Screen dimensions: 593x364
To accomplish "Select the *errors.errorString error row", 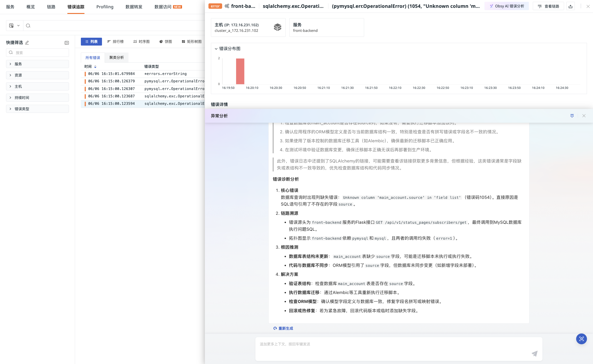I will point(143,74).
